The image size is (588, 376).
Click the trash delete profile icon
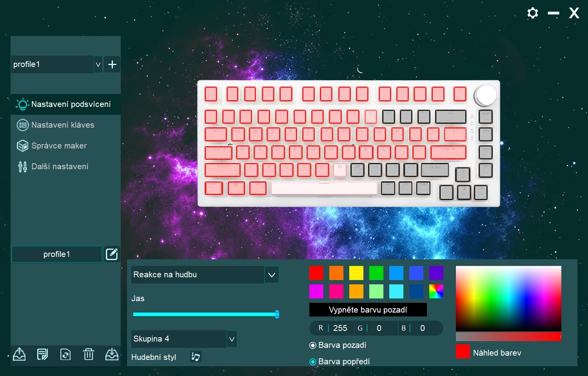pyautogui.click(x=89, y=354)
